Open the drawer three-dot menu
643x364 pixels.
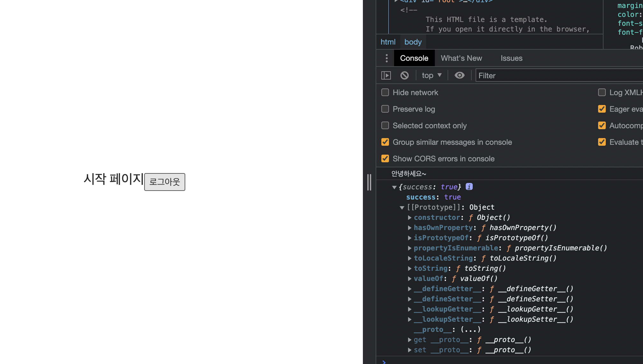pos(386,58)
